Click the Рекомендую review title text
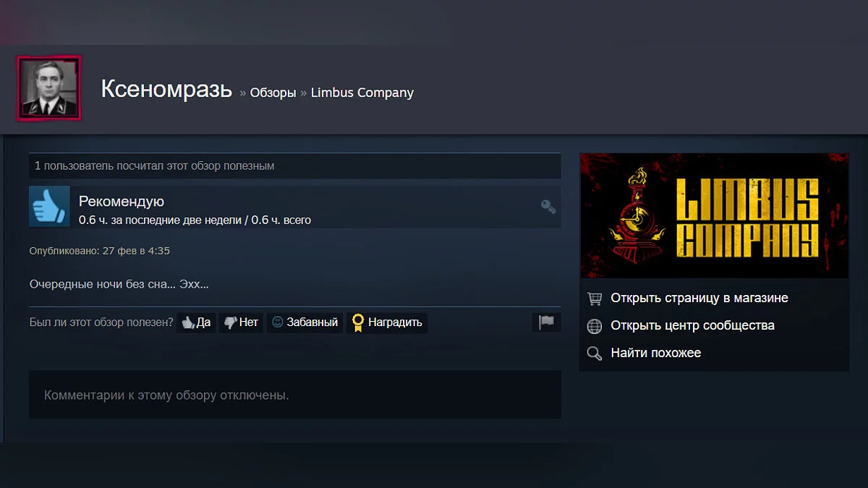Viewport: 868px width, 488px height. (122, 202)
